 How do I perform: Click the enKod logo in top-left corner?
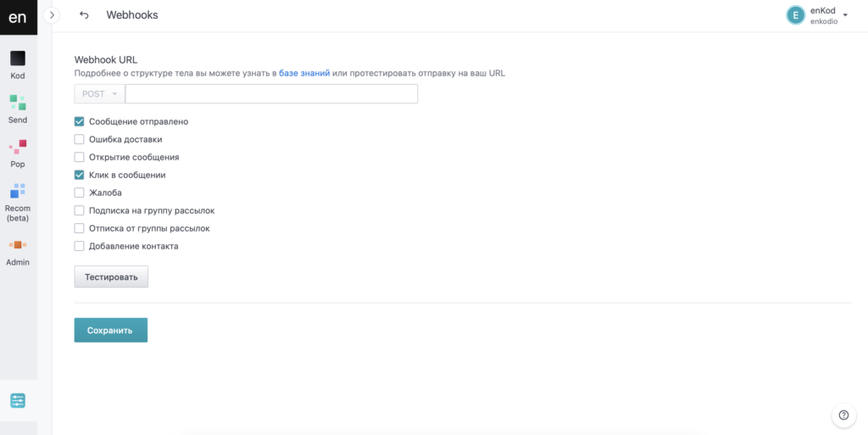pos(18,17)
